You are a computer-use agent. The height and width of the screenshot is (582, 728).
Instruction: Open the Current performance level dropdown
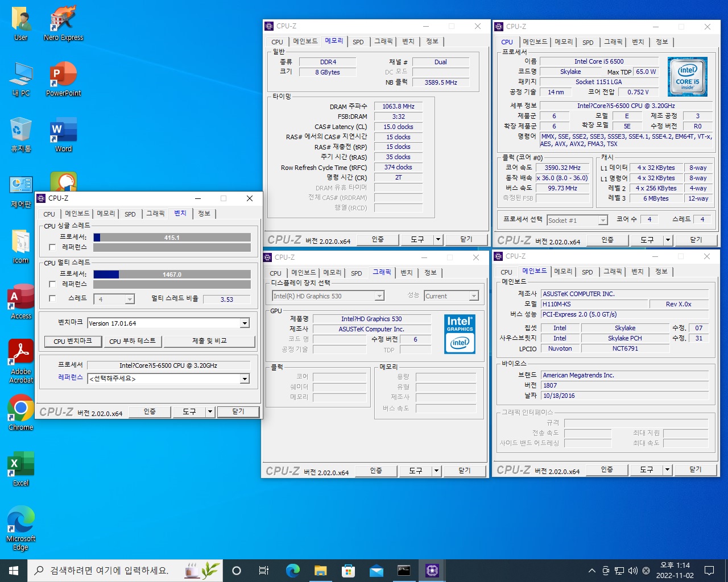tap(452, 296)
